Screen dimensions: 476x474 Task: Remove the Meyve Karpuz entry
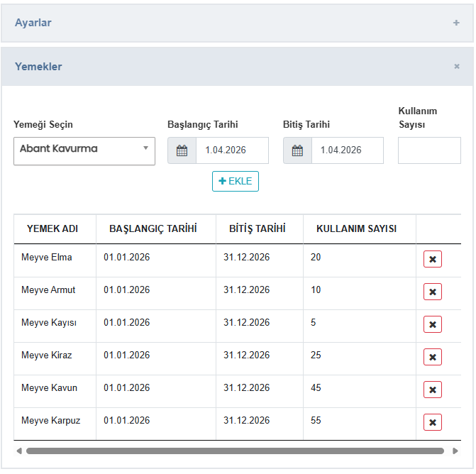pyautogui.click(x=432, y=422)
